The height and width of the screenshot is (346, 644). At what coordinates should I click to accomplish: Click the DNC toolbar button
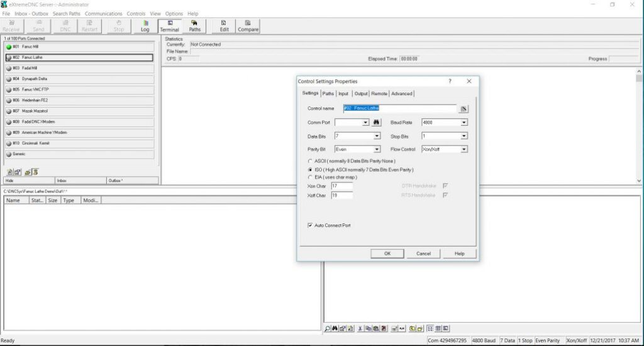(65, 26)
